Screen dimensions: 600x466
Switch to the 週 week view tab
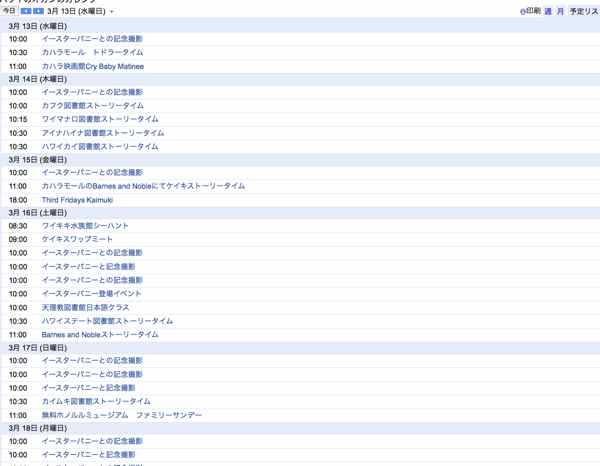[548, 11]
